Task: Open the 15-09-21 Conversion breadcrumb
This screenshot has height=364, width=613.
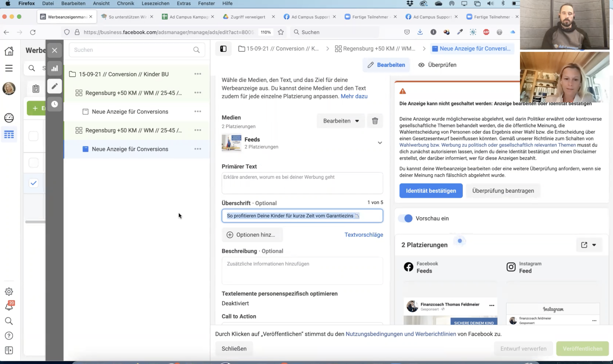Action: tap(278, 49)
